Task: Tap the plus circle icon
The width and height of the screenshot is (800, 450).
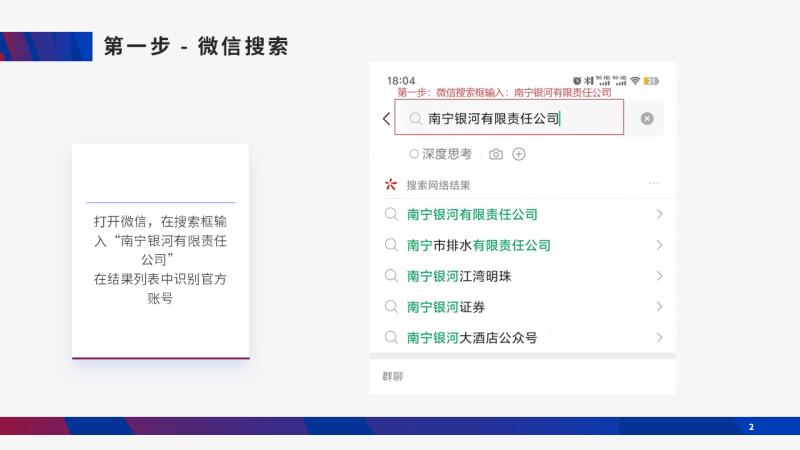Action: [x=518, y=154]
